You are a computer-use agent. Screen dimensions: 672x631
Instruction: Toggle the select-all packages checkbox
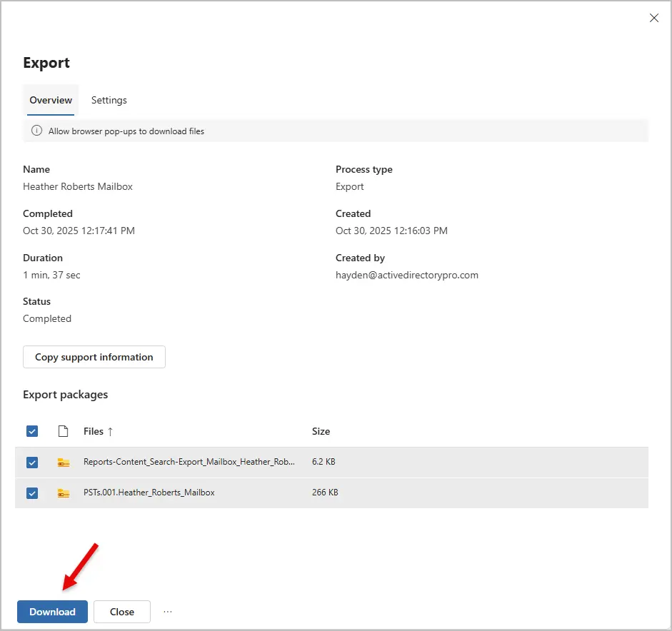click(x=32, y=431)
